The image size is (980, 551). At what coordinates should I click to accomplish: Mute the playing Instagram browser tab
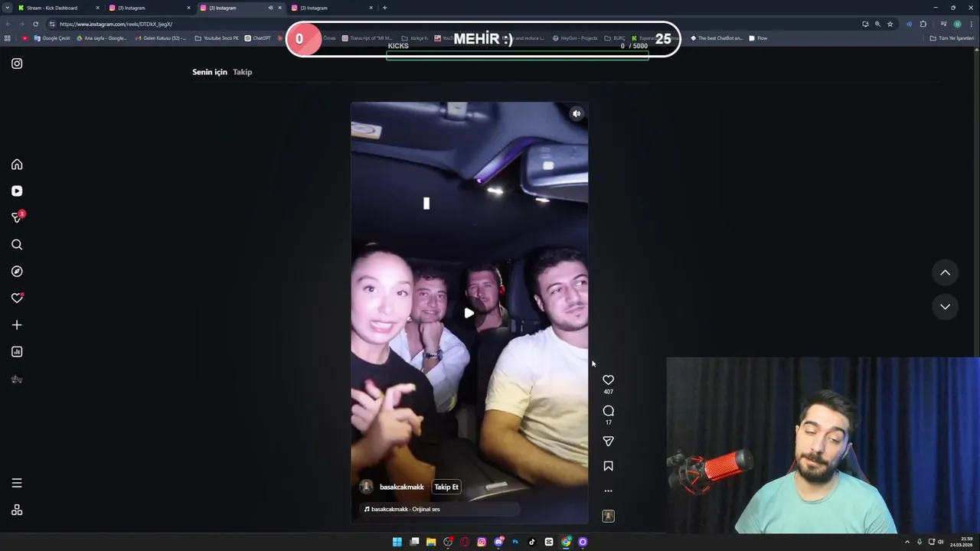pyautogui.click(x=270, y=8)
